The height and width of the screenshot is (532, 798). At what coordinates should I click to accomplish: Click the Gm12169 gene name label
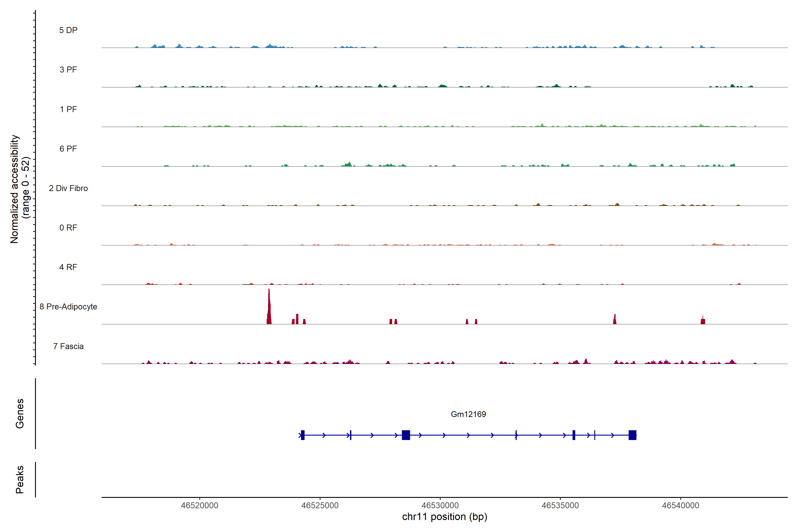pos(468,414)
